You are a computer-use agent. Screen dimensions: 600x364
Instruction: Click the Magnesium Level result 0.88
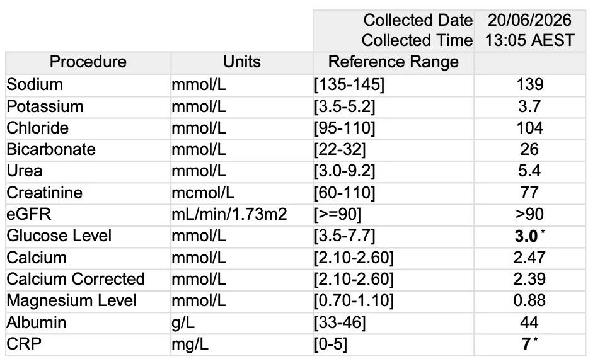tap(529, 300)
